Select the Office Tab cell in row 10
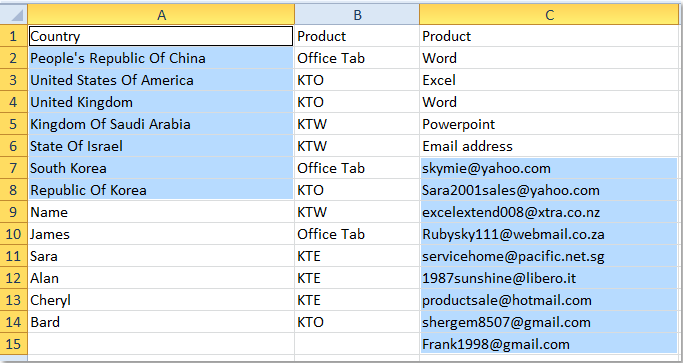 coord(357,234)
